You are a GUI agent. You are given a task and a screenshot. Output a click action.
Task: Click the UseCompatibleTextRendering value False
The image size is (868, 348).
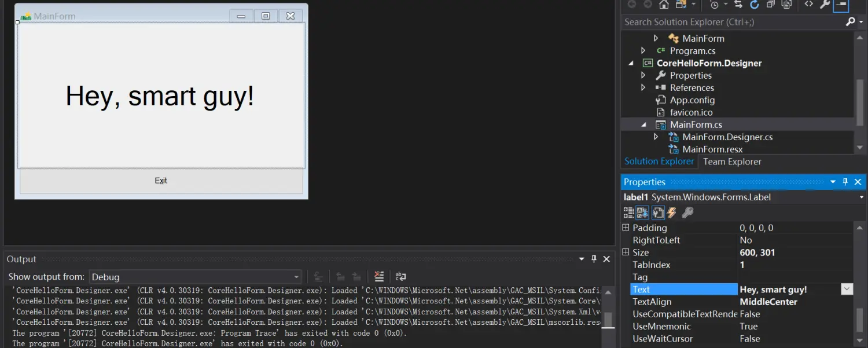point(750,314)
